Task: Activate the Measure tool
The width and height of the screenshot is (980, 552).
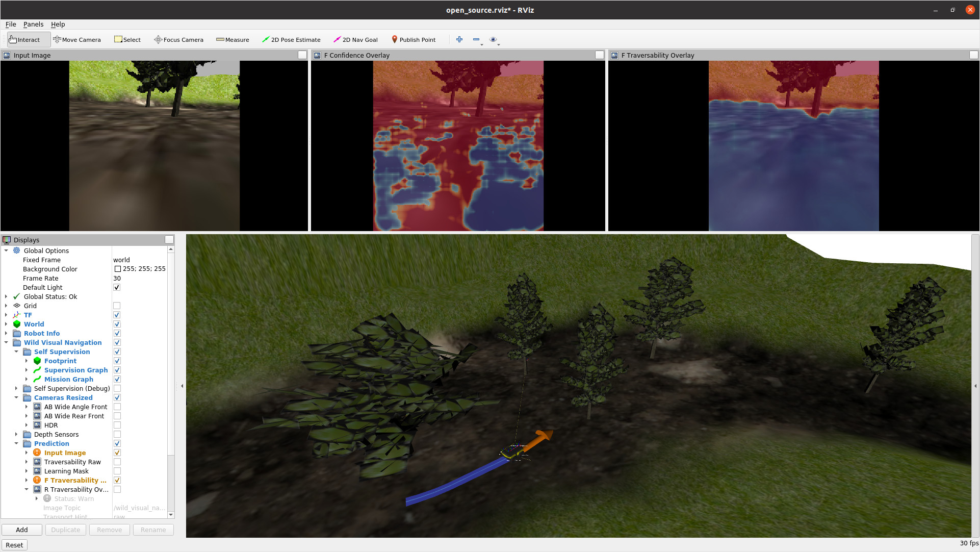Action: tap(233, 40)
